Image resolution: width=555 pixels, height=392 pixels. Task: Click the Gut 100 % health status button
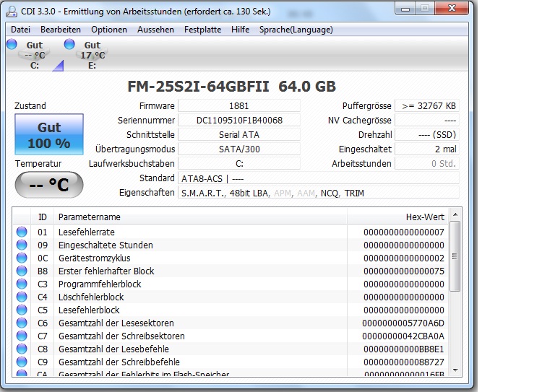[49, 134]
